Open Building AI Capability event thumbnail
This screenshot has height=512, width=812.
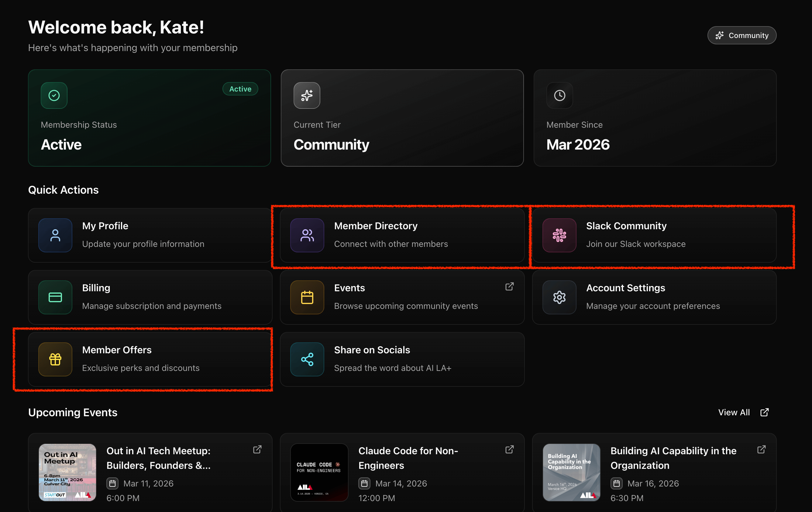571,472
